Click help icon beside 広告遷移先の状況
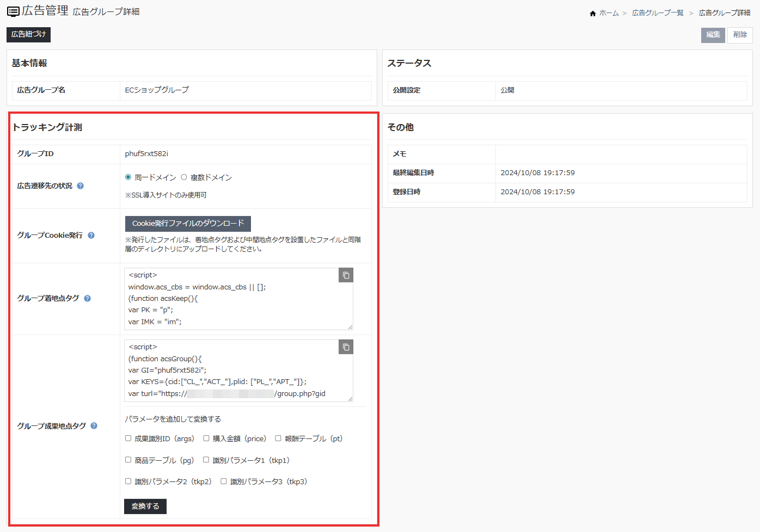Image resolution: width=760 pixels, height=532 pixels. (81, 186)
